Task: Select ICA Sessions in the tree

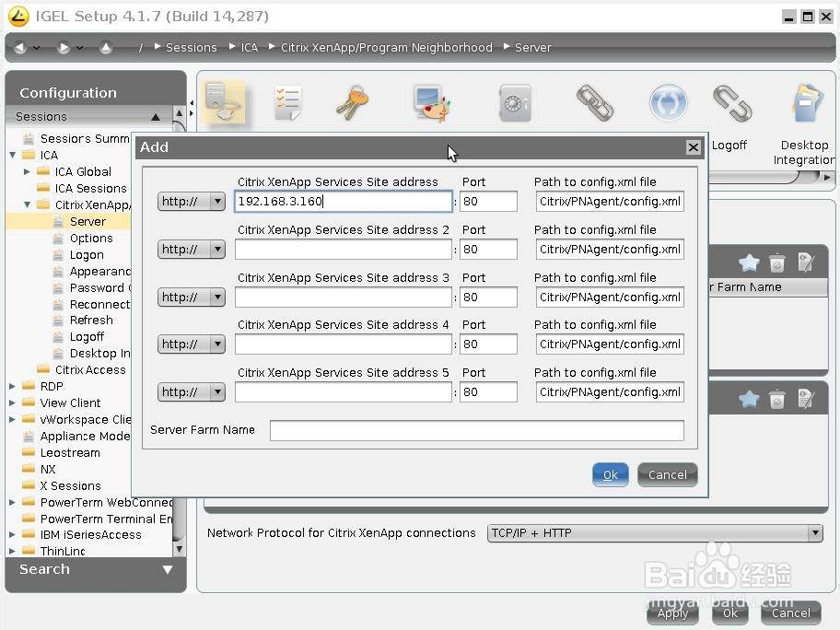Action: (x=90, y=189)
